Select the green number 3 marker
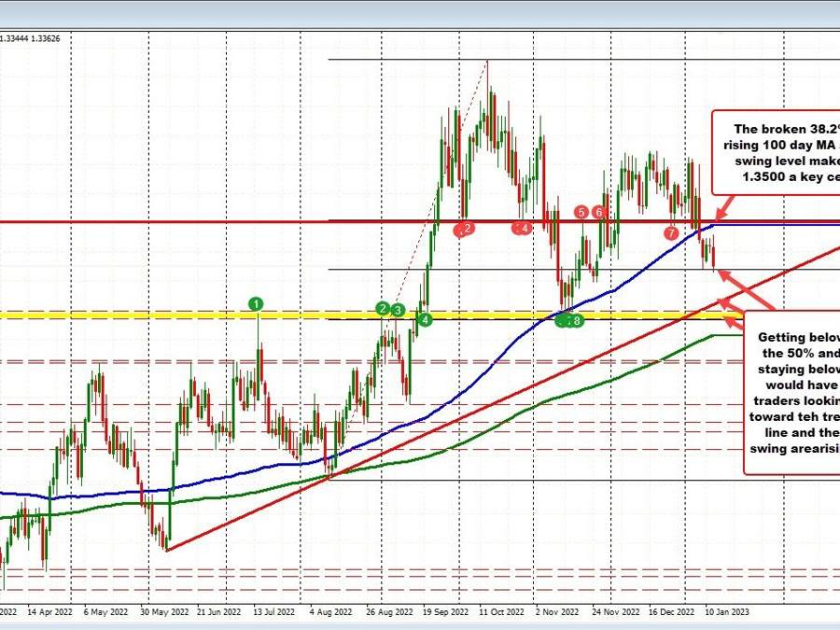Image resolution: width=840 pixels, height=630 pixels. point(399,308)
